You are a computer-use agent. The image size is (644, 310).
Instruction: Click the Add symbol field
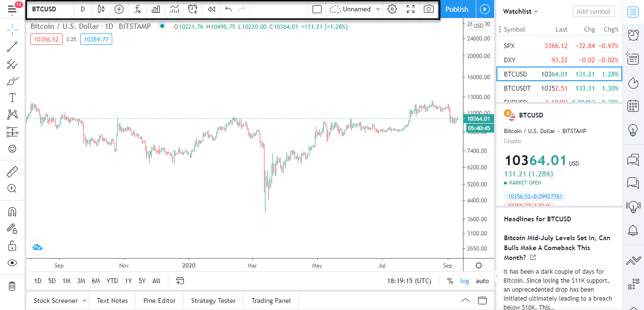[593, 11]
